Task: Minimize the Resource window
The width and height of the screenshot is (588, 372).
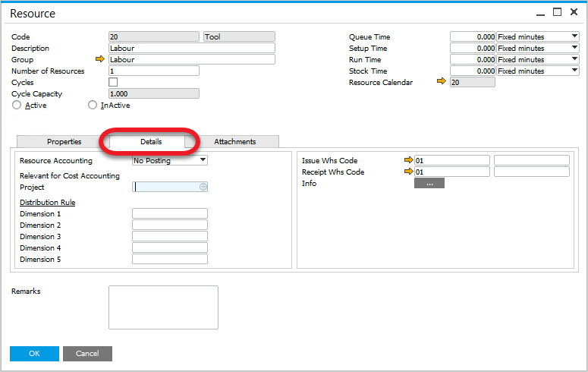Action: click(x=539, y=12)
